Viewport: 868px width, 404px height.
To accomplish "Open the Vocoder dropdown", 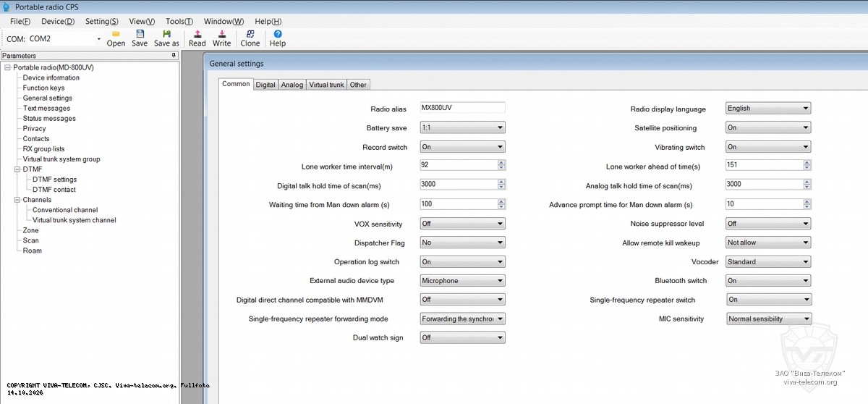I will coord(768,262).
